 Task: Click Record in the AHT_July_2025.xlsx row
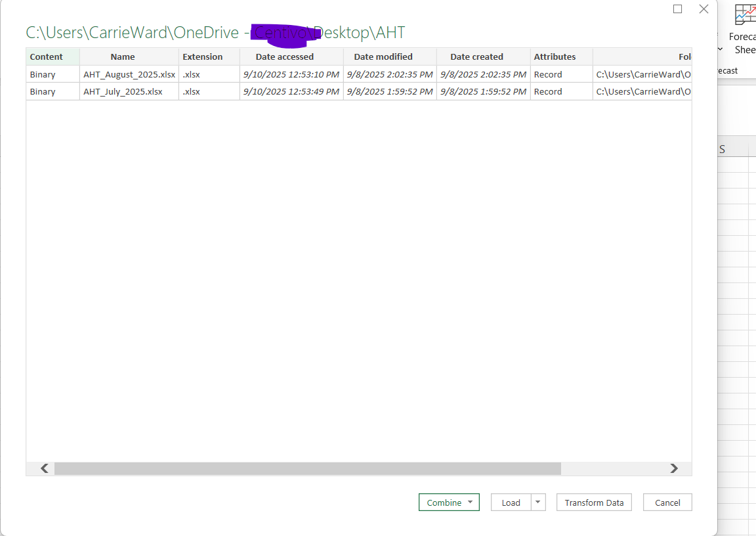[x=562, y=92]
